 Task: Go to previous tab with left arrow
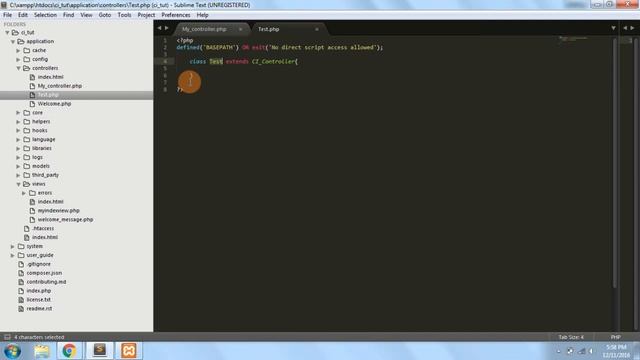[160, 28]
